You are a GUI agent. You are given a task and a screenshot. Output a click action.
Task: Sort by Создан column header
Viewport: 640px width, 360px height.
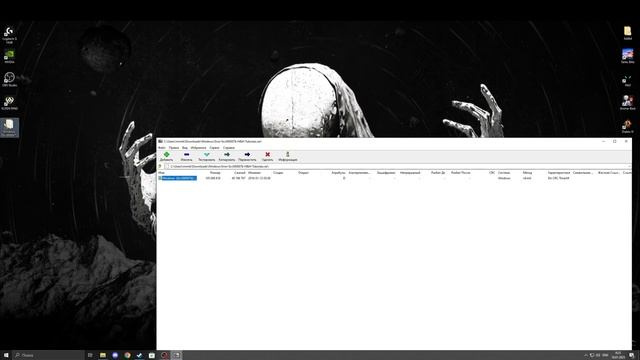(x=278, y=173)
